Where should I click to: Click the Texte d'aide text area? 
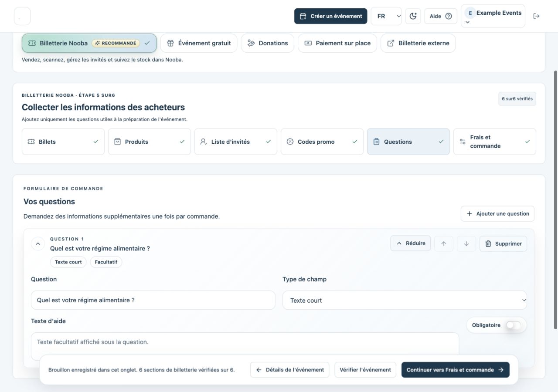245,347
